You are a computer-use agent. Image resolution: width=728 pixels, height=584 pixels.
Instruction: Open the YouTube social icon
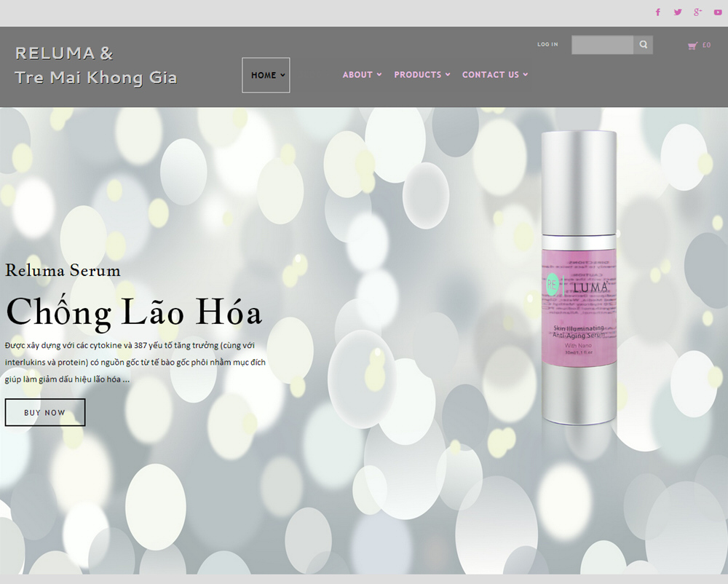[x=718, y=12]
